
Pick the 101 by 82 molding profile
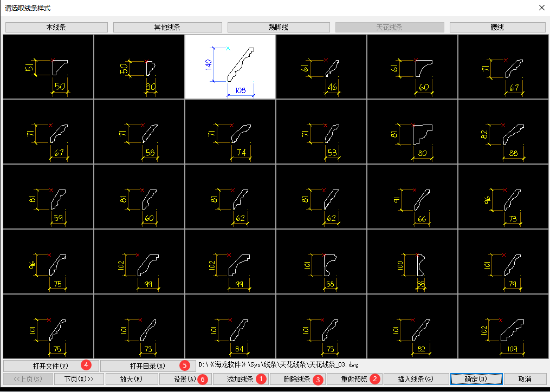pyautogui.click(x=412, y=326)
